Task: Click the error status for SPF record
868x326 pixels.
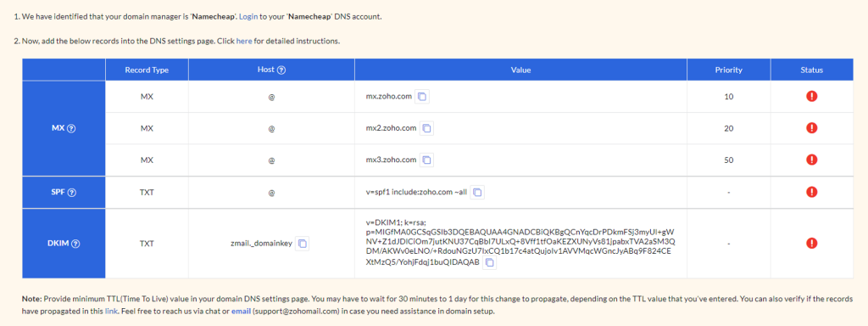Action: pyautogui.click(x=811, y=192)
